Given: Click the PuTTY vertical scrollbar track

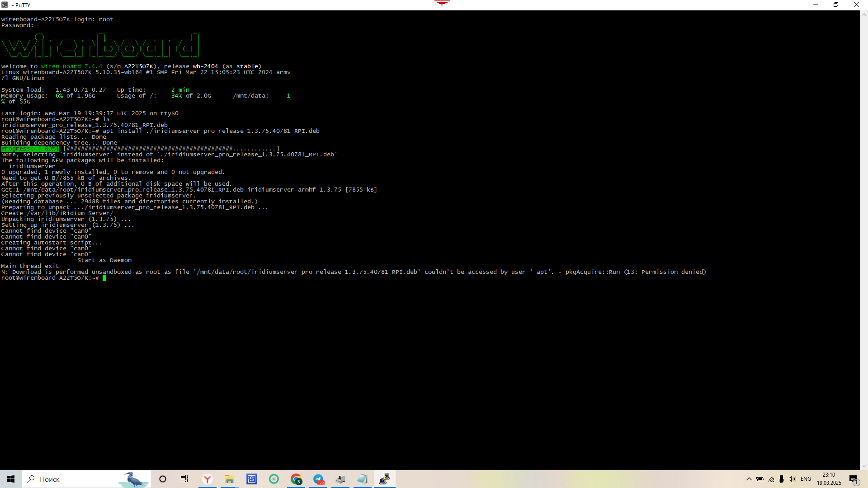Looking at the screenshot, I should pos(864,239).
